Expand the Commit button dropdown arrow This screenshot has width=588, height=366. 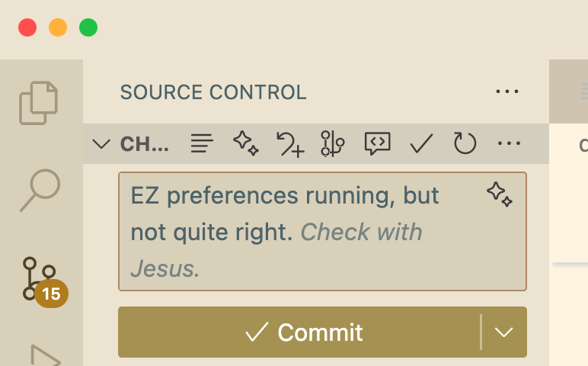point(504,332)
